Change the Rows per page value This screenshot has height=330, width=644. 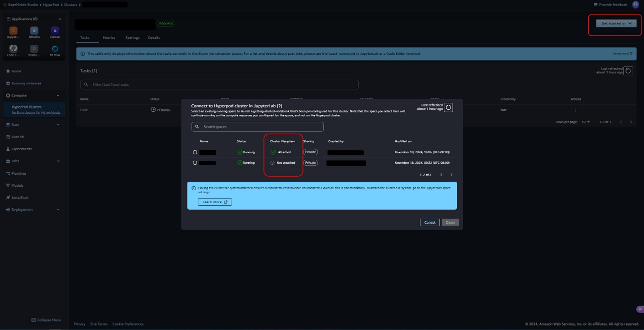pos(585,122)
